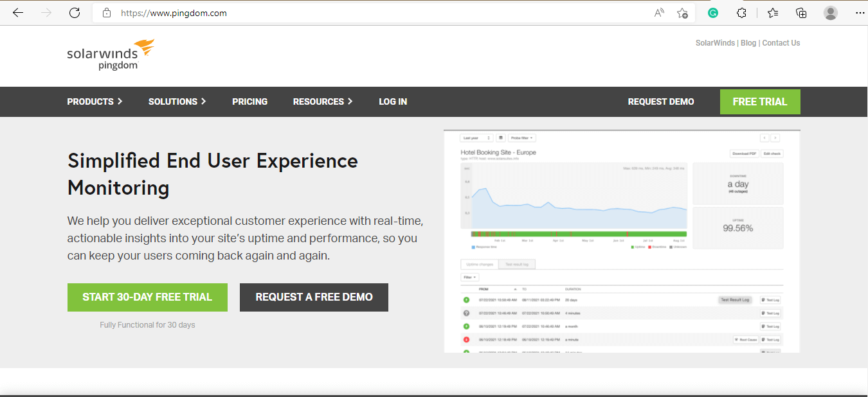Open the Blog link at top
This screenshot has width=868, height=397.
pyautogui.click(x=748, y=43)
